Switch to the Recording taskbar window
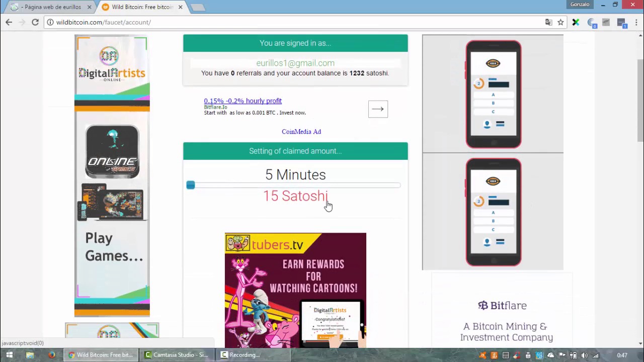644x362 pixels. (253, 355)
